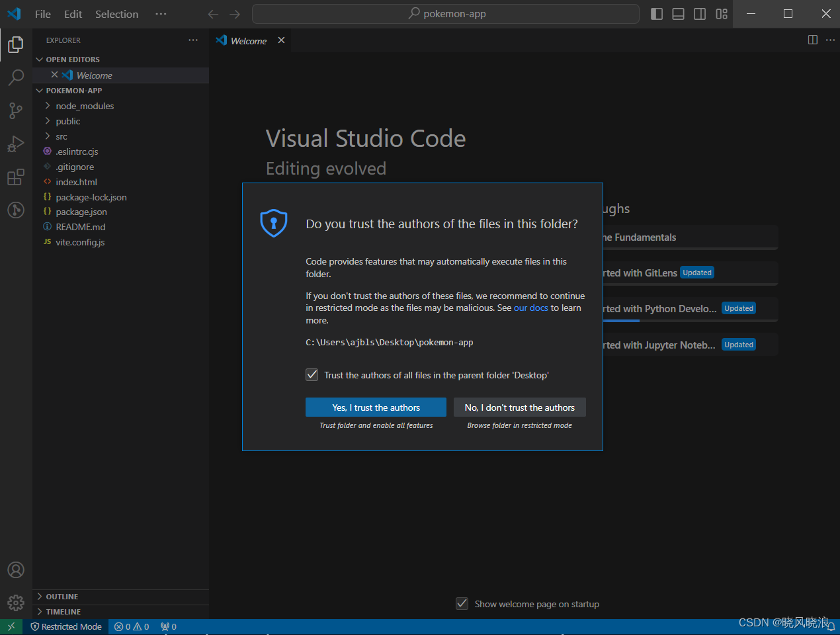Split the editor right
The width and height of the screenshot is (840, 635).
(x=813, y=40)
